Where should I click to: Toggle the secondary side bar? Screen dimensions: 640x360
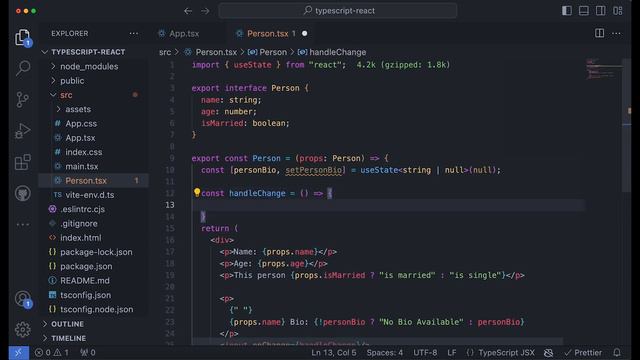600,11
